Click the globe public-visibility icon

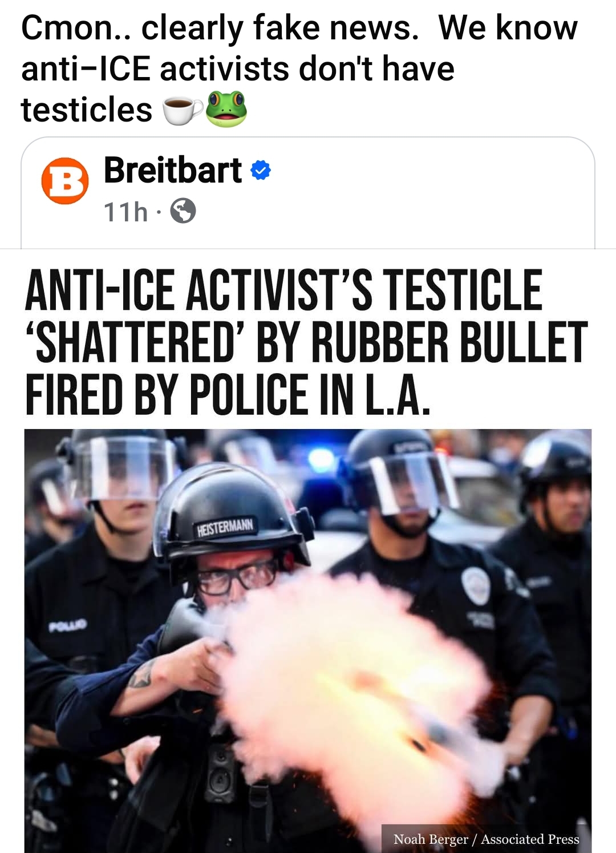[183, 211]
